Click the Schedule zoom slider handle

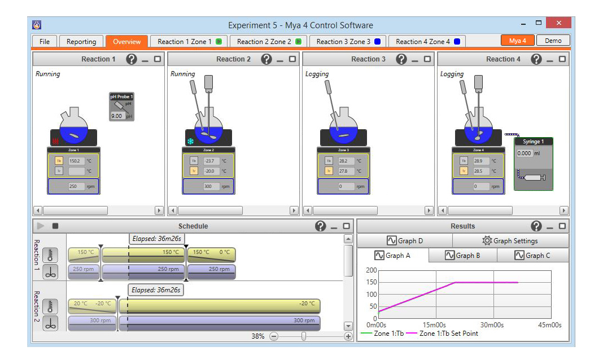(x=304, y=336)
